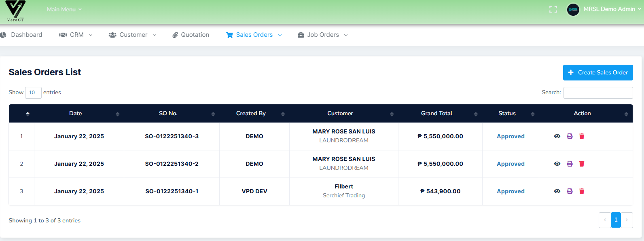
Task: Expand the Sales Orders menu
Action: click(254, 35)
